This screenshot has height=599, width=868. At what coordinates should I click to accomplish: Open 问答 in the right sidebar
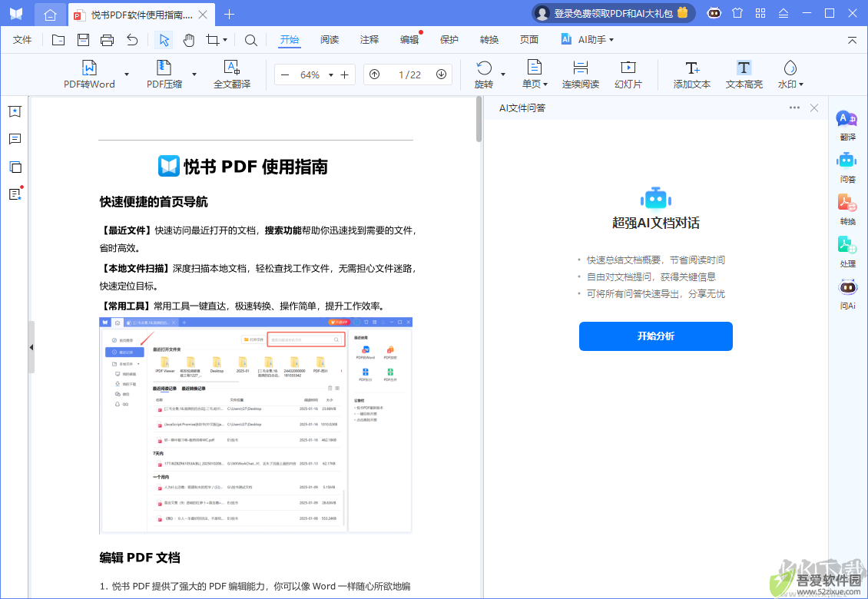click(847, 167)
